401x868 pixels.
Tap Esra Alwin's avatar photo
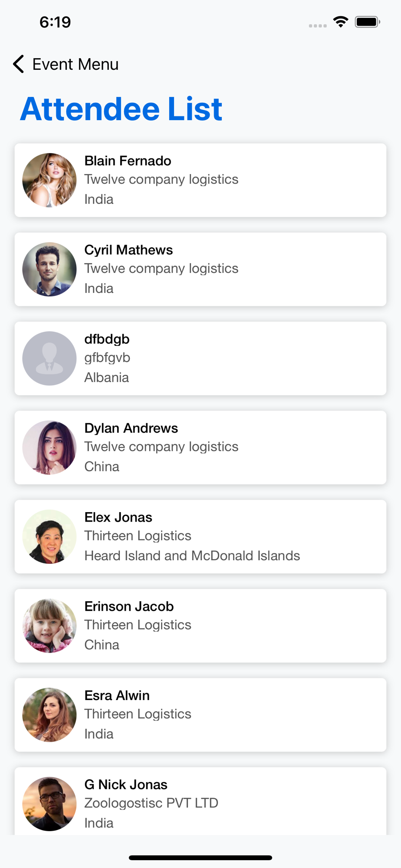tap(49, 715)
